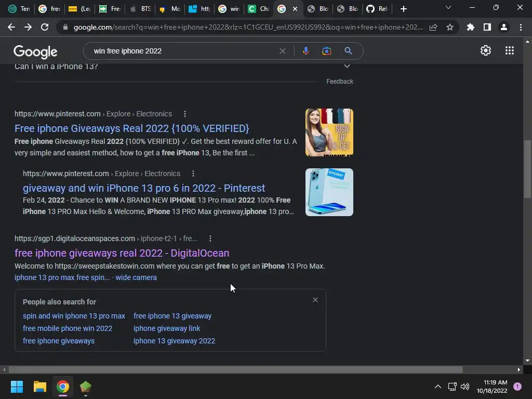This screenshot has width=532, height=399.
Task: Click the vertical scrollbar thumb
Action: click(527, 169)
